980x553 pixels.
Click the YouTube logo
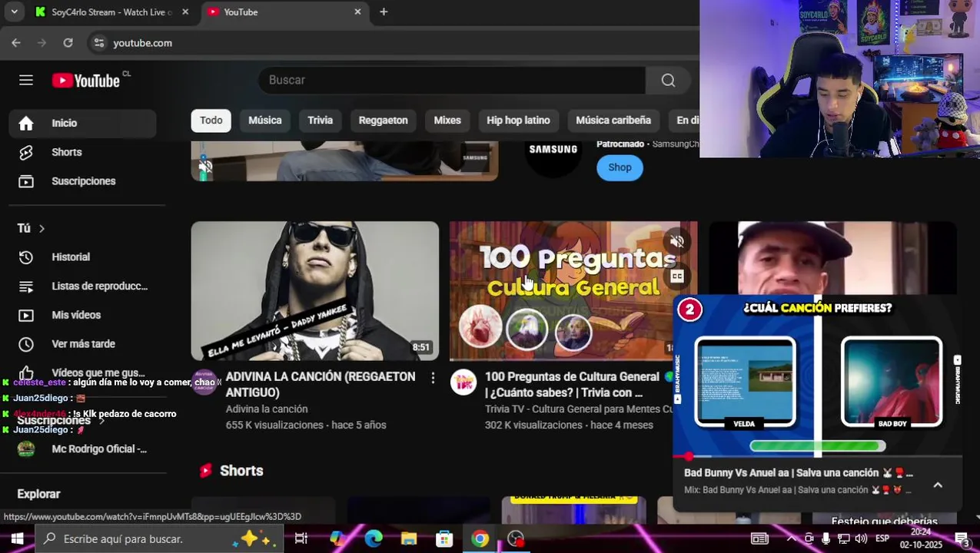click(86, 81)
